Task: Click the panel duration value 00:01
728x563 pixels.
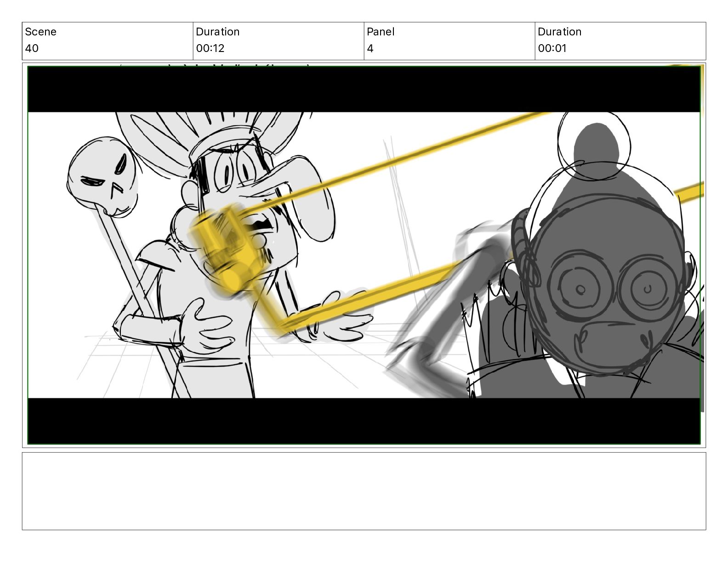Action: 552,48
